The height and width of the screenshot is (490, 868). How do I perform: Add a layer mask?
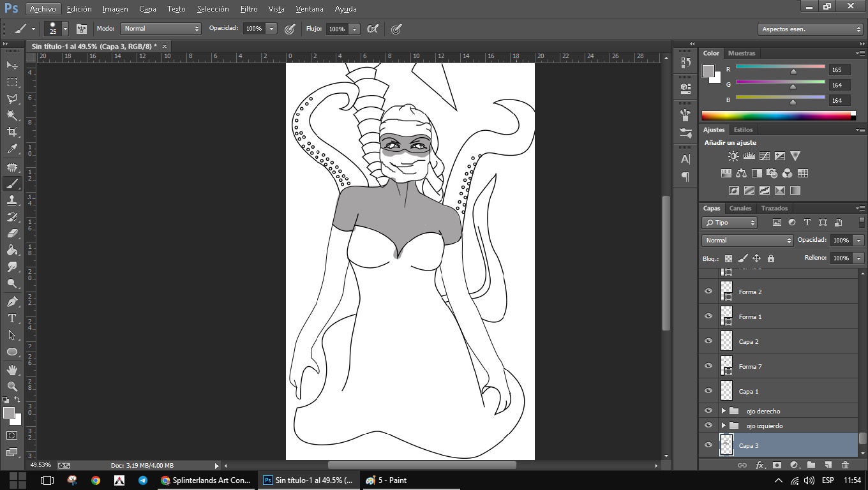pos(777,465)
